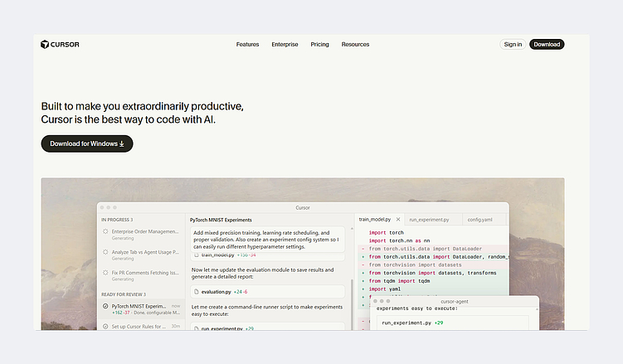Click checkmark icon beside Set up Cursor Rules
The height and width of the screenshot is (364, 623).
(105, 326)
